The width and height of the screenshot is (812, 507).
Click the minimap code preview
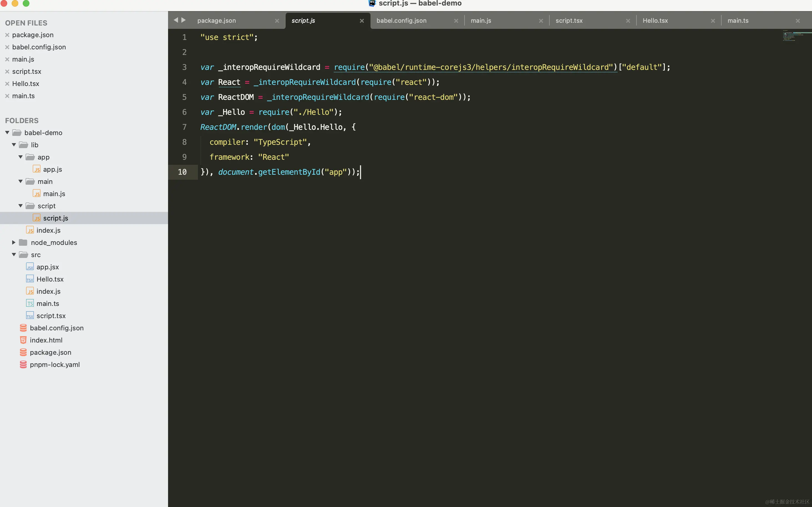click(x=797, y=36)
